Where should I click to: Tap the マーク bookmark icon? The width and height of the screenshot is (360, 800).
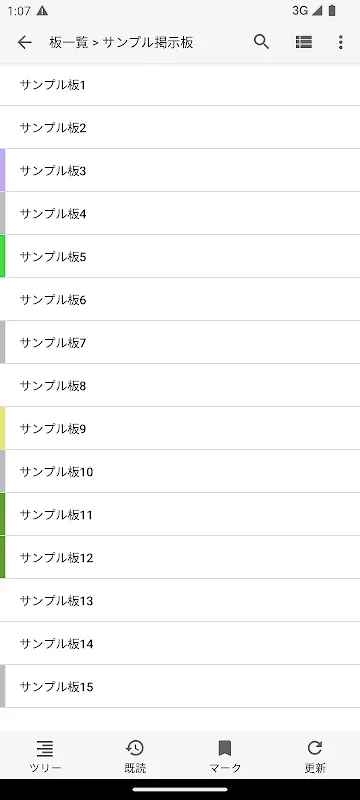225,748
